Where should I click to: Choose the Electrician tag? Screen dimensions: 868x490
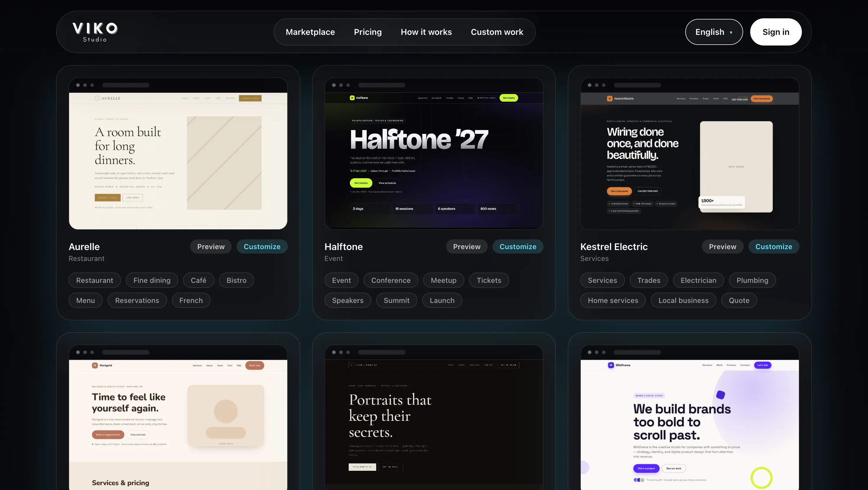(x=698, y=280)
